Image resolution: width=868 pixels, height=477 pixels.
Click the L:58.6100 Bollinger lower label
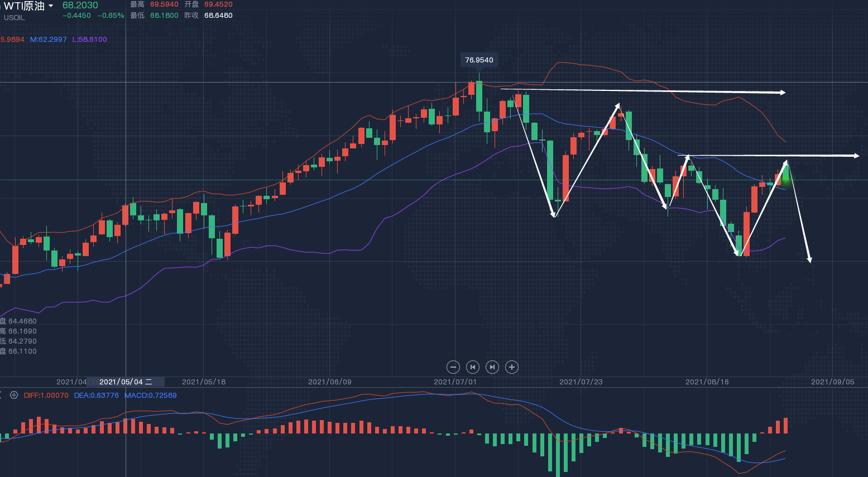coord(89,40)
